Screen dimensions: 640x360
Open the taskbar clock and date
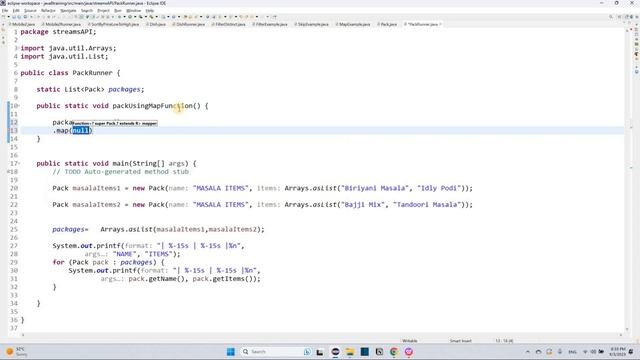tap(617, 352)
